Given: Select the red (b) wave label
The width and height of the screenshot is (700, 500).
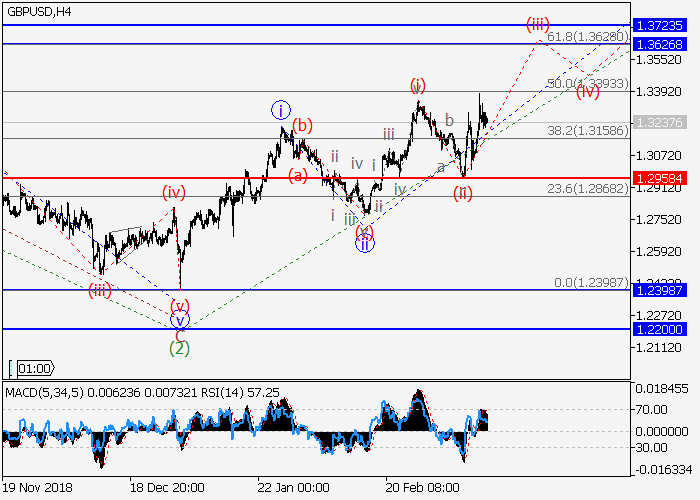Looking at the screenshot, I should pyautogui.click(x=302, y=125).
